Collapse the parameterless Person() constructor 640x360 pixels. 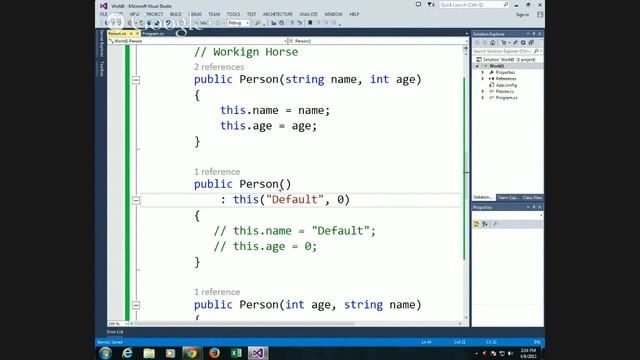click(x=136, y=200)
